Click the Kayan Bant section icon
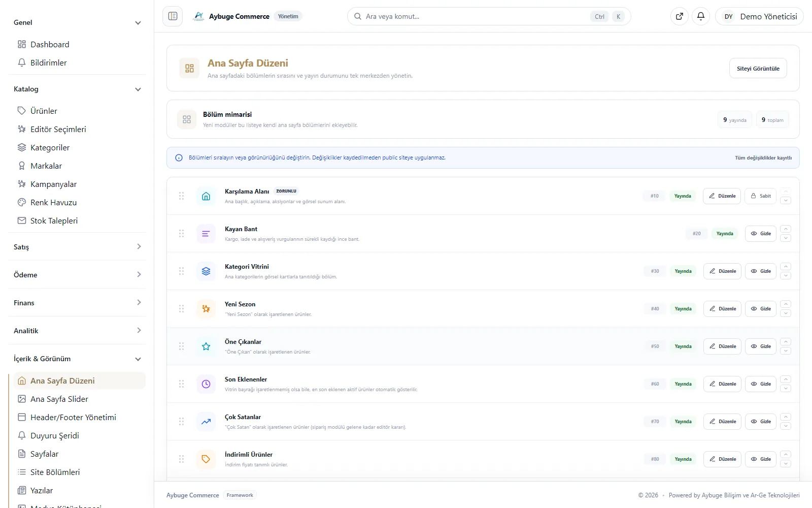Screen dimensions: 812x508 [206, 234]
